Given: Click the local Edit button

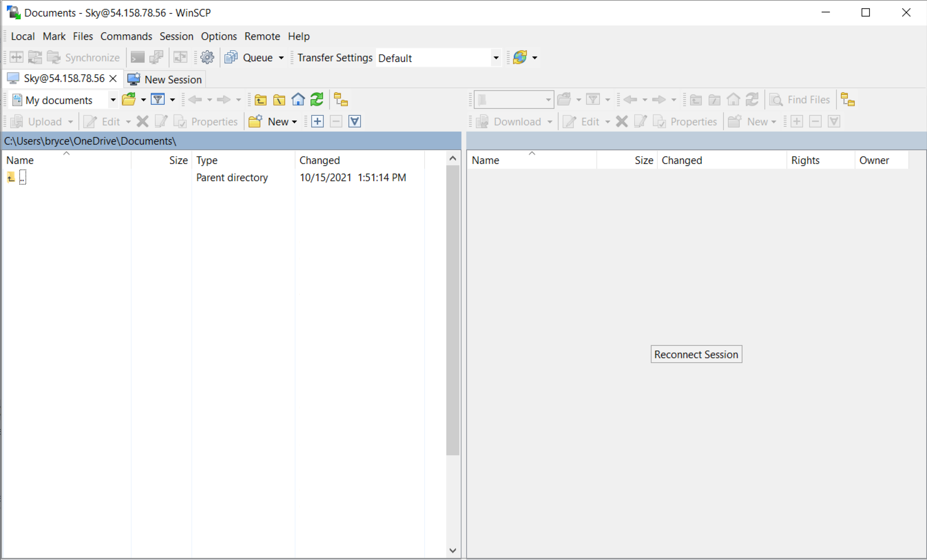Looking at the screenshot, I should [x=102, y=122].
